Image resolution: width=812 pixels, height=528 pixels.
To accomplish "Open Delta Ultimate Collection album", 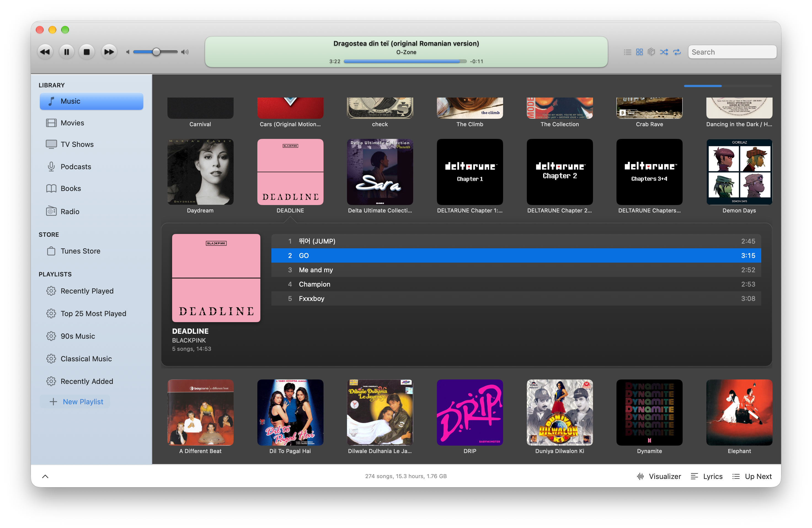I will [x=380, y=172].
